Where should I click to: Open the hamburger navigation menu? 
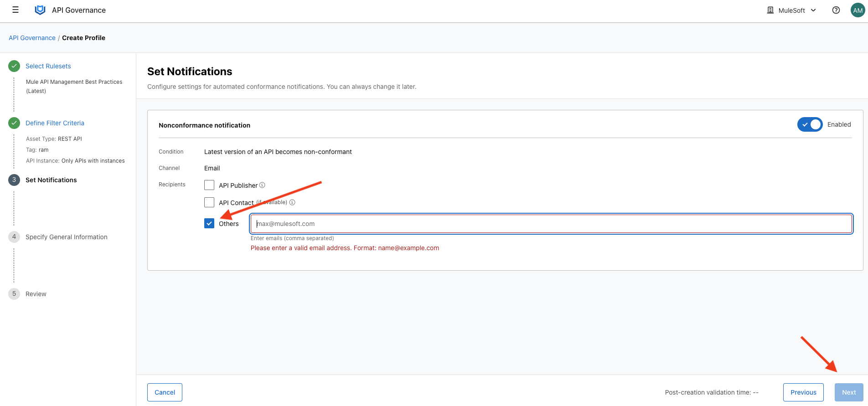(15, 10)
